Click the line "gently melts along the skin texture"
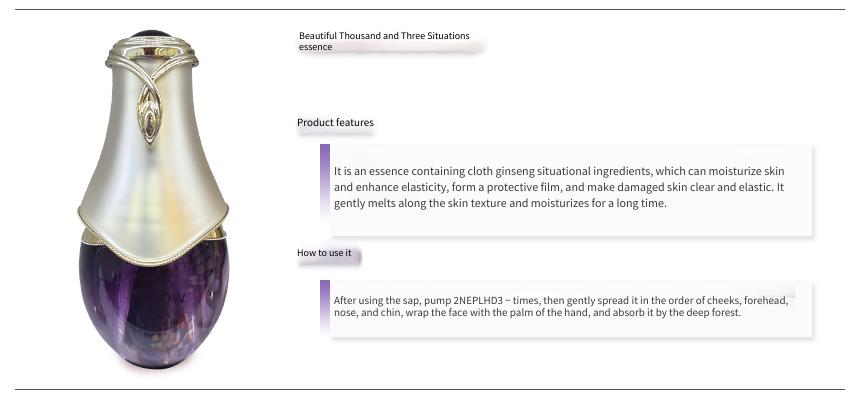 [500, 204]
